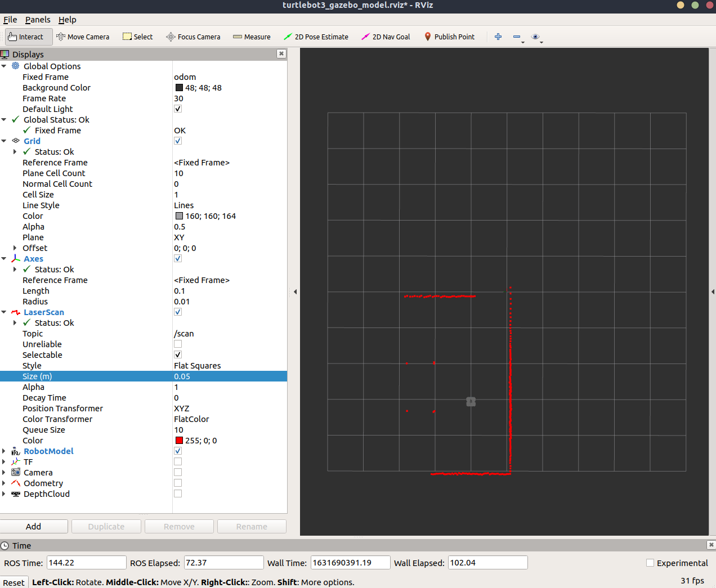Screen dimensions: 716x588
Task: Collapse the LaserScan display tree
Action: coord(4,312)
